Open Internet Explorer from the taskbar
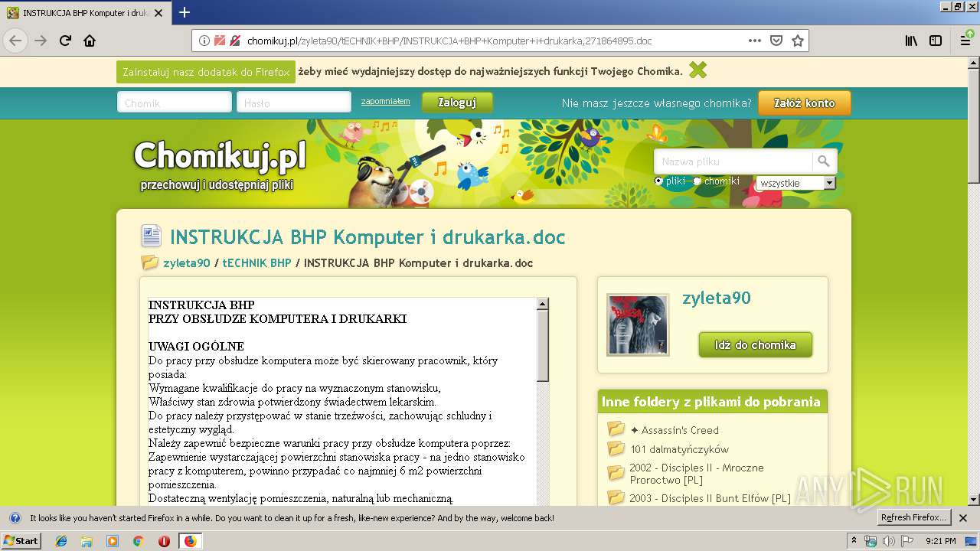The image size is (980, 551). tap(61, 541)
